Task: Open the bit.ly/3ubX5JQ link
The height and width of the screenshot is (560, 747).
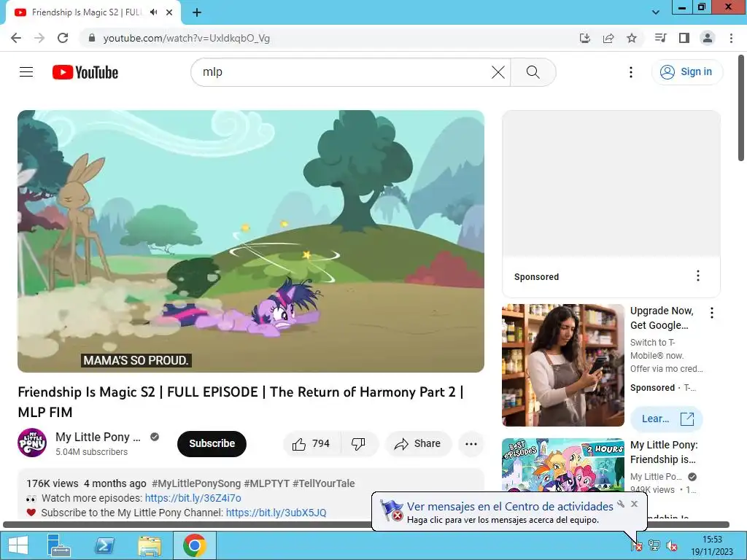Action: click(x=276, y=513)
